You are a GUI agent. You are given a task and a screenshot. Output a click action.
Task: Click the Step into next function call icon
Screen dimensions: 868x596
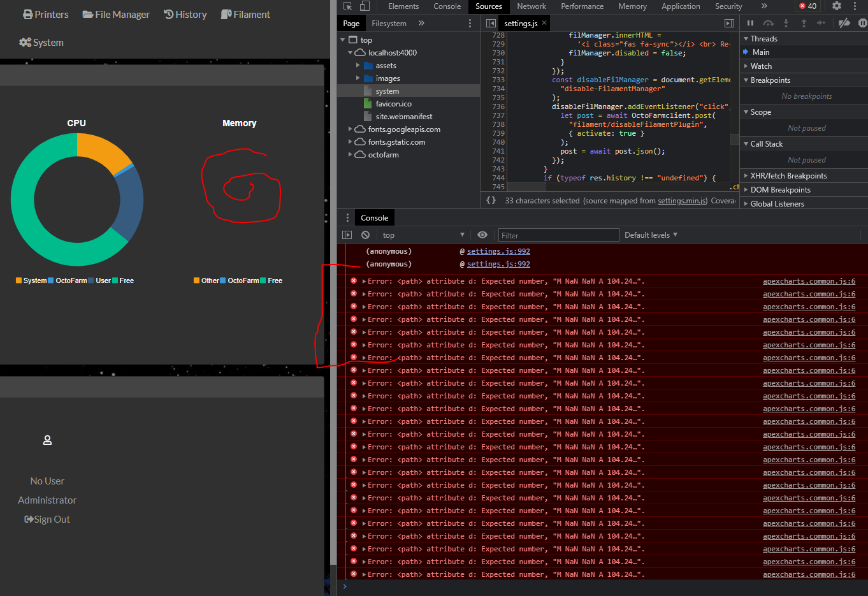pos(786,23)
